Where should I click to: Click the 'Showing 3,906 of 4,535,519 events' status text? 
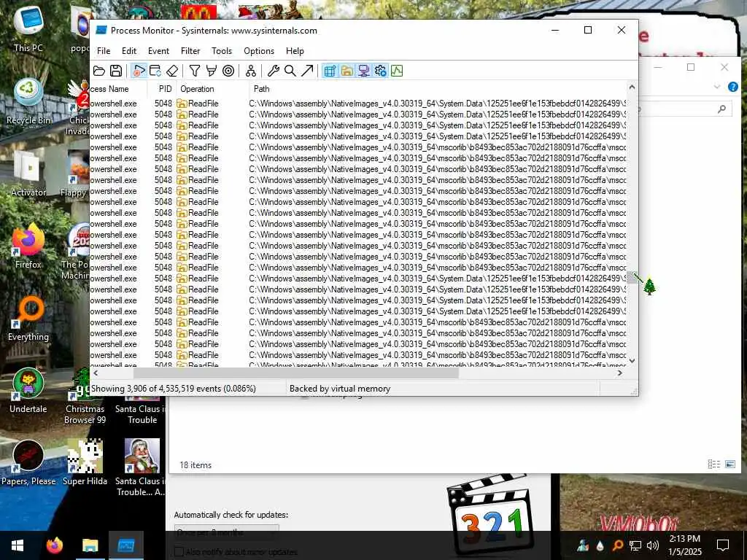click(x=174, y=389)
